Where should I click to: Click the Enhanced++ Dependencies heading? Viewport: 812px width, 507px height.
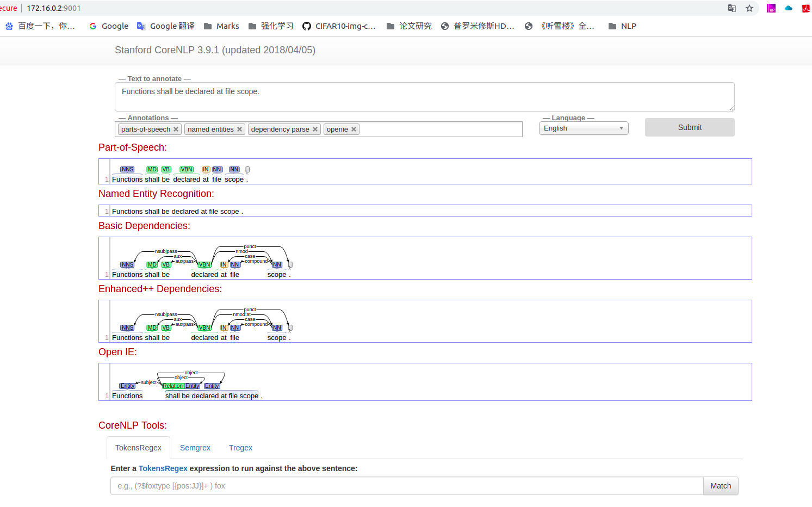click(x=160, y=289)
